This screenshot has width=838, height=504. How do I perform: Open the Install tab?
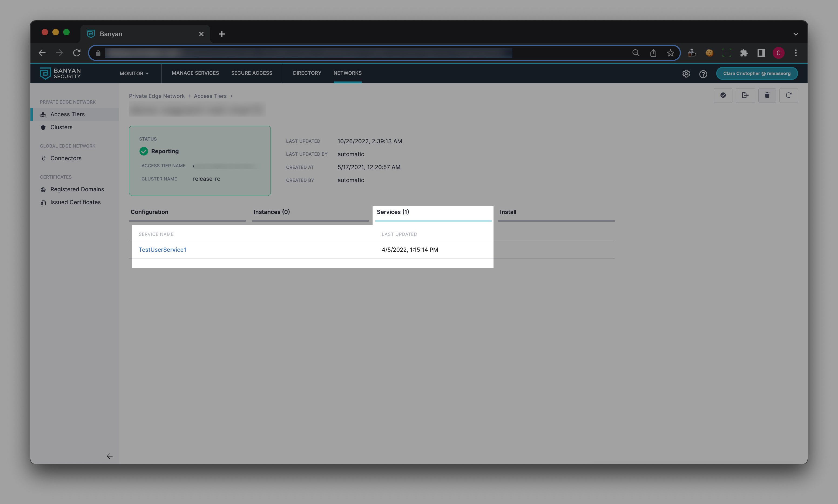(x=508, y=212)
